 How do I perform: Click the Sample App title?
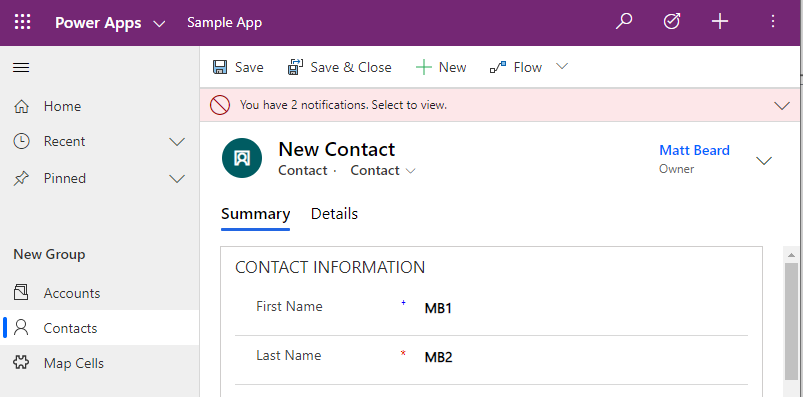[224, 23]
